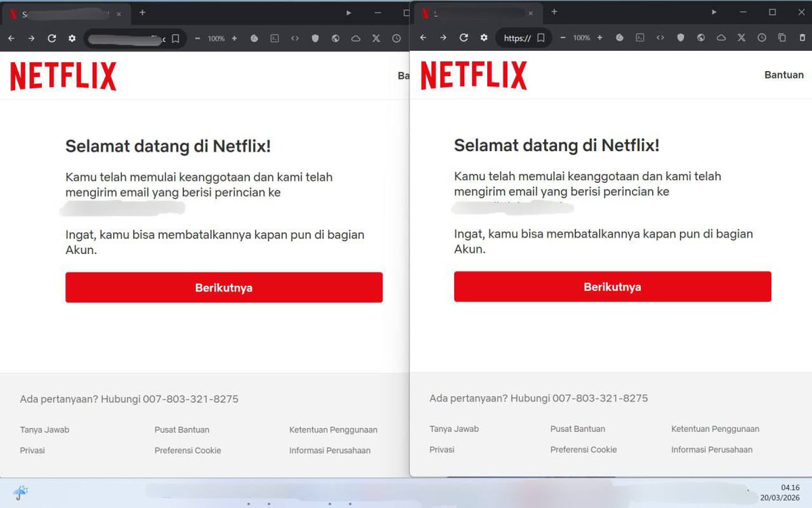Open Pusat Bantuan link in right window
This screenshot has height=508, width=812.
click(x=578, y=429)
